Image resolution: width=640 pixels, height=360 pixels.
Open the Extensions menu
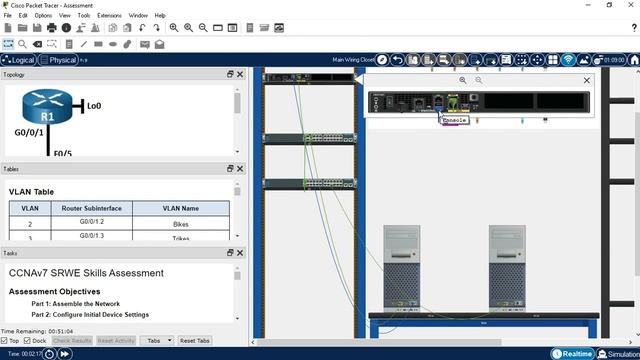[109, 15]
